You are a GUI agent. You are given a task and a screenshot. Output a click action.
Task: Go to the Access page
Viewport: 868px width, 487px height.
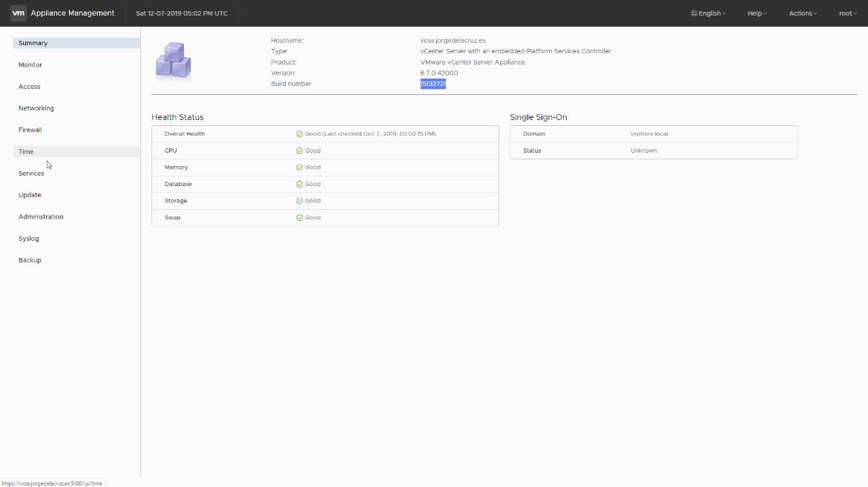click(76, 86)
